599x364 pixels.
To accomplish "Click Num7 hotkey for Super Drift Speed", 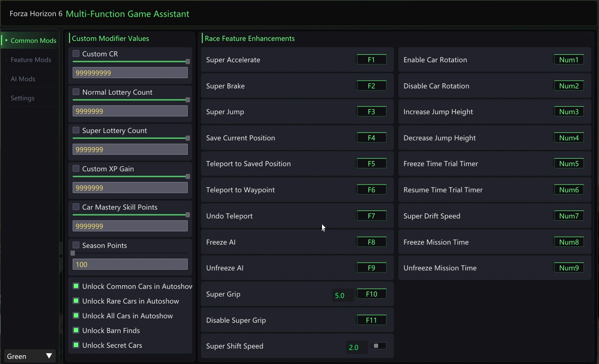I will pos(569,216).
